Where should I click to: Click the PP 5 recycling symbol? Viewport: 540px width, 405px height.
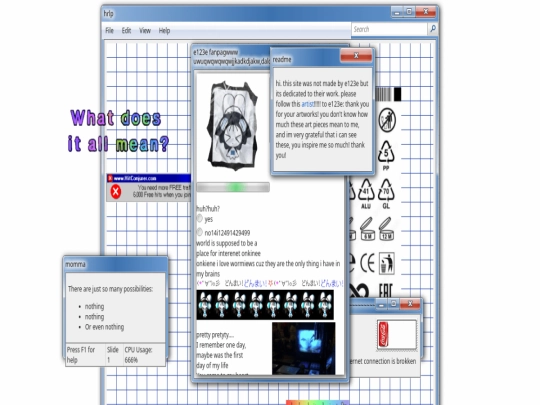(x=386, y=155)
